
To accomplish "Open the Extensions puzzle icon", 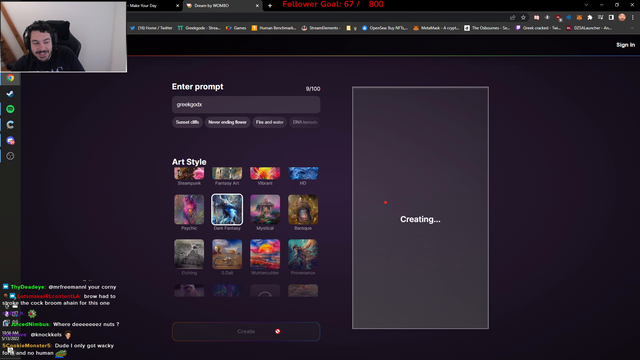I will pyautogui.click(x=590, y=17).
